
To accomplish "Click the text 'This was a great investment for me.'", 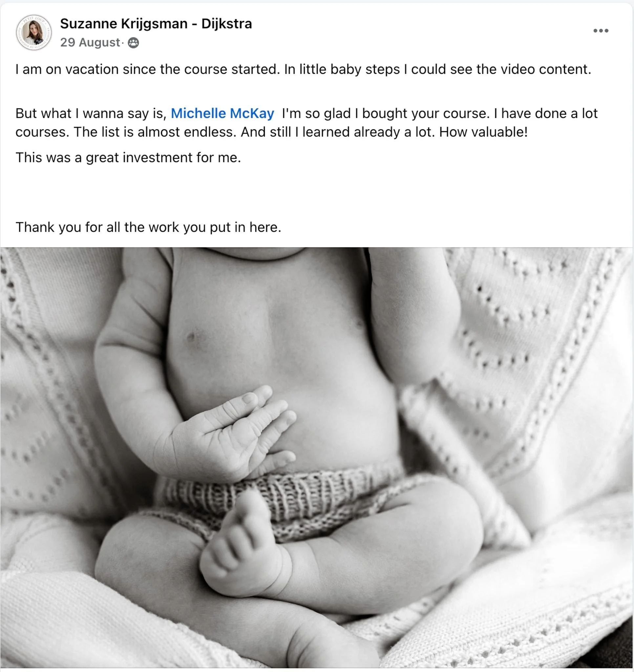I will click(x=128, y=158).
